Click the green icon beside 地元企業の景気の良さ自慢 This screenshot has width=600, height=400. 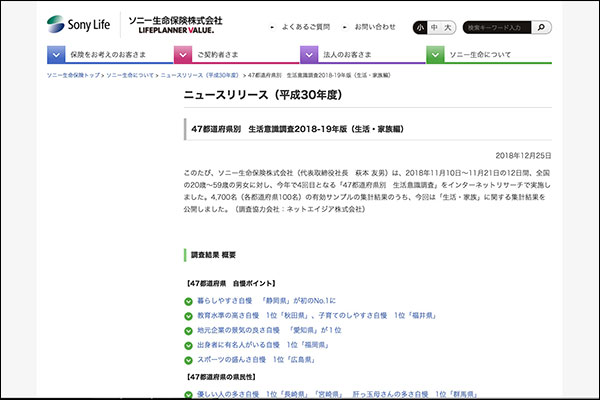pos(188,329)
